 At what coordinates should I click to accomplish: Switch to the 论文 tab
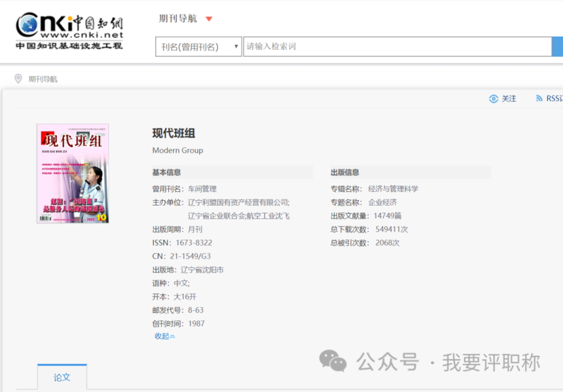coord(62,378)
